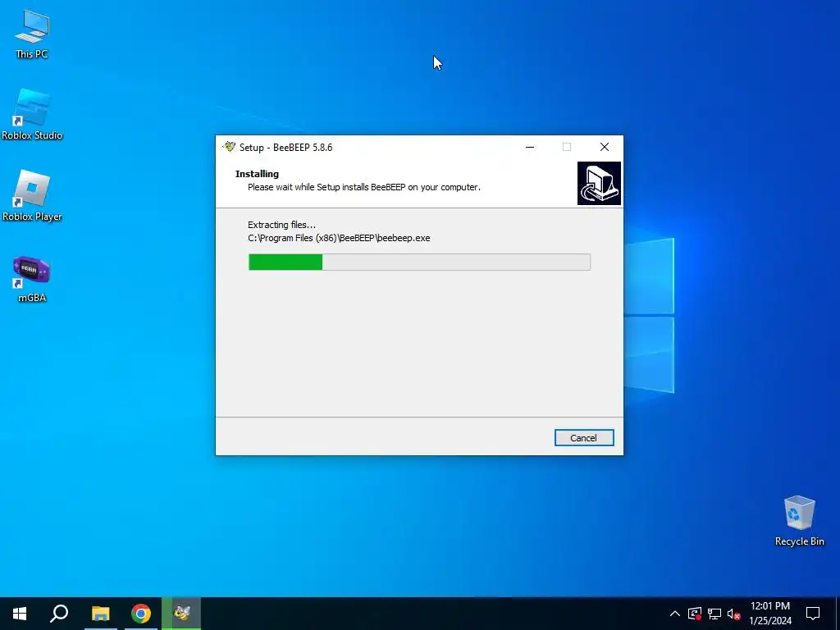
Task: Click the BeeBEEP setup taskbar icon
Action: click(181, 614)
